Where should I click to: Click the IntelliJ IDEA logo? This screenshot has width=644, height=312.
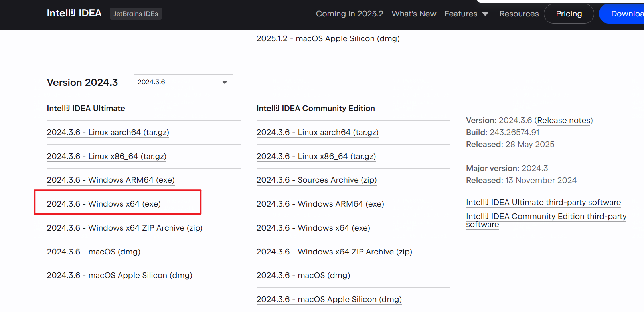click(74, 13)
